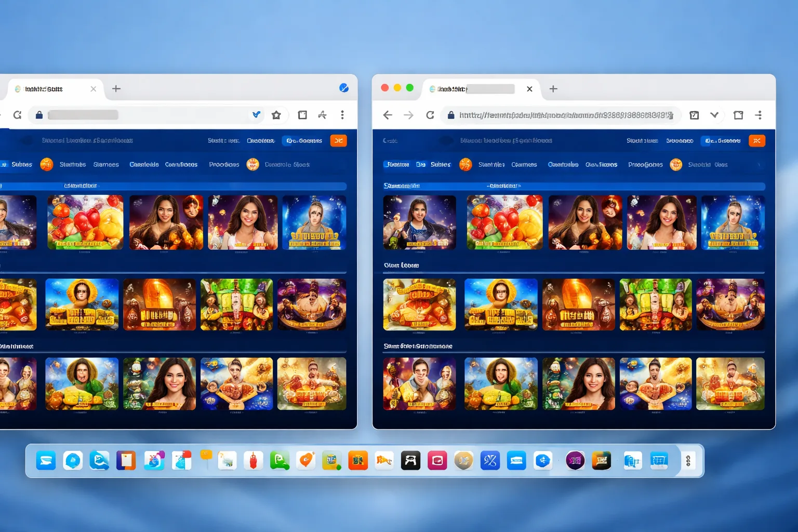Reload the page in the left browser window
This screenshot has width=798, height=532.
pyautogui.click(x=17, y=115)
